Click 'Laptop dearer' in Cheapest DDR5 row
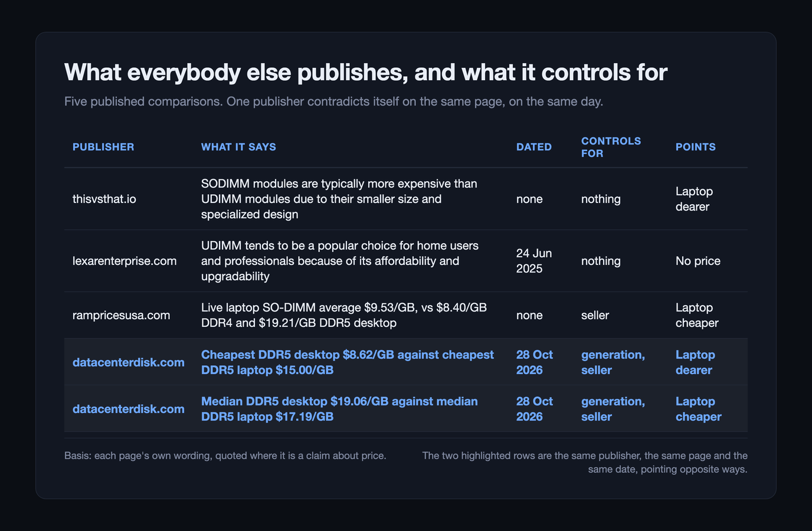The image size is (812, 531). (695, 362)
